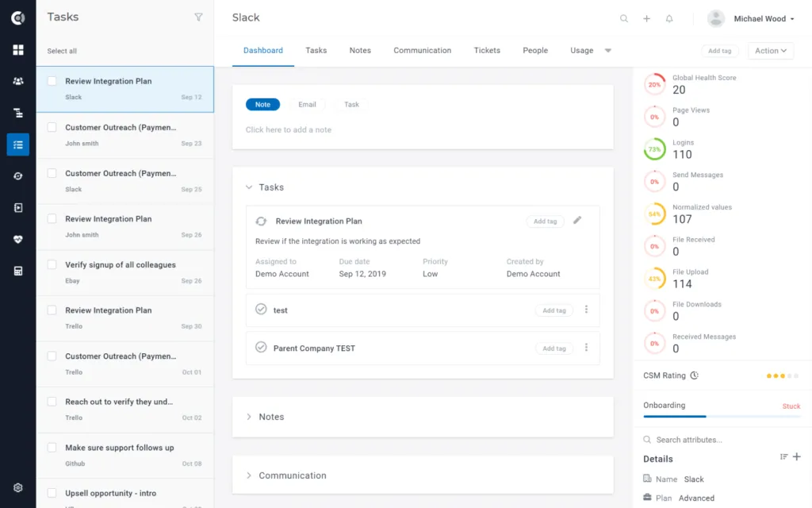This screenshot has width=812, height=508.
Task: Tick checkbox for Verify signup of all colleagues
Action: [x=52, y=264]
